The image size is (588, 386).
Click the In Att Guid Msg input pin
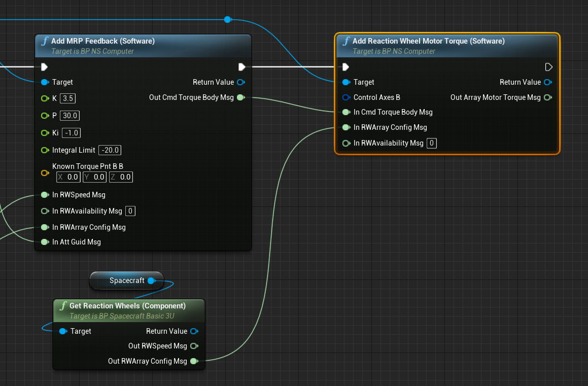pos(45,242)
